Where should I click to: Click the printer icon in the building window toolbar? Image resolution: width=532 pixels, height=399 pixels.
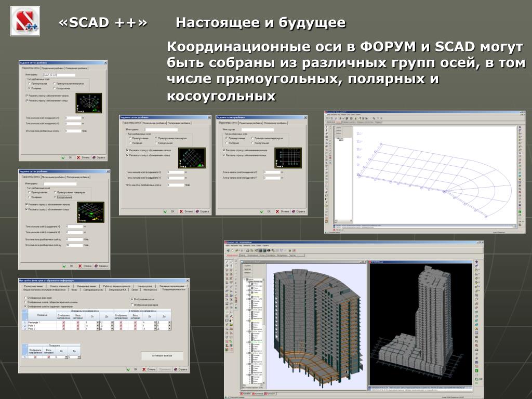pos(248,250)
